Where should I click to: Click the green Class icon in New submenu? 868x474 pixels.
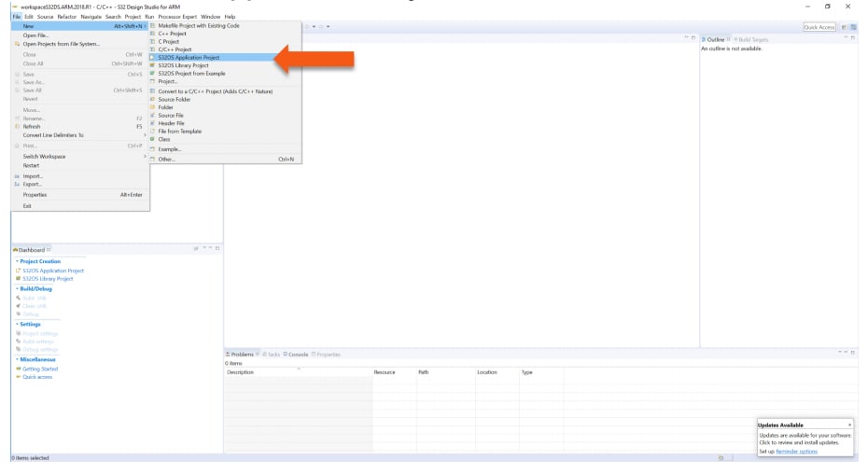point(153,139)
